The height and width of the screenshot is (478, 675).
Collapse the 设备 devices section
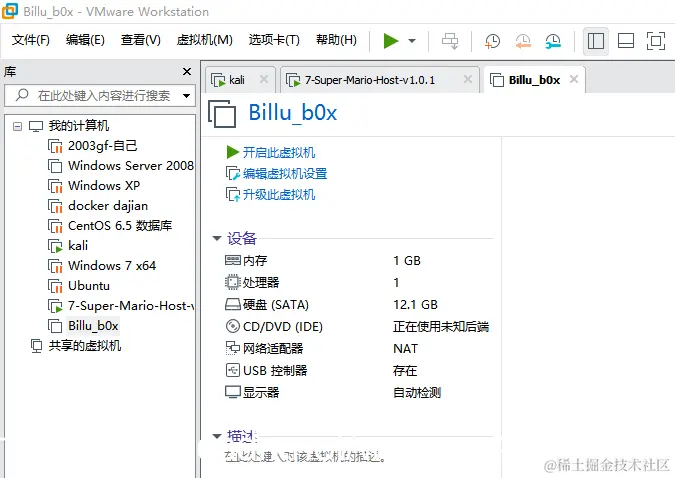(217, 238)
